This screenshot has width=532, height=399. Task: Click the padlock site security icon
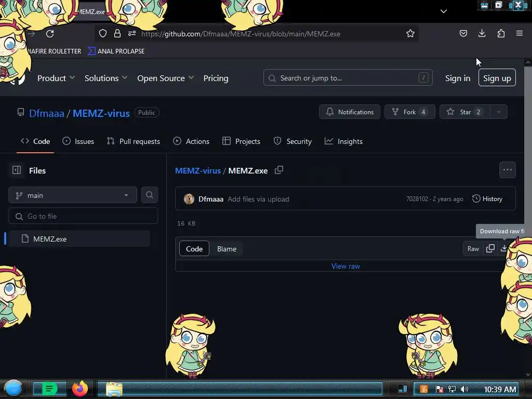117,33
